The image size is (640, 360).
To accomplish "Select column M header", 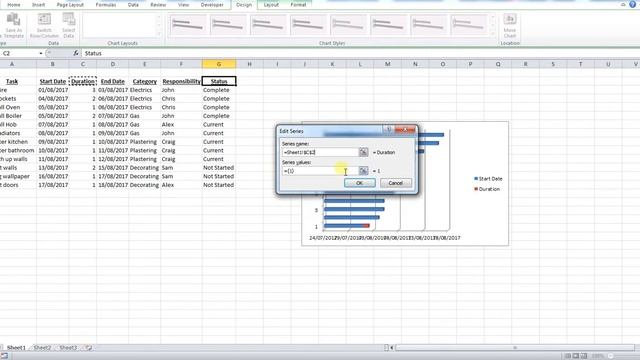I will tap(387, 64).
